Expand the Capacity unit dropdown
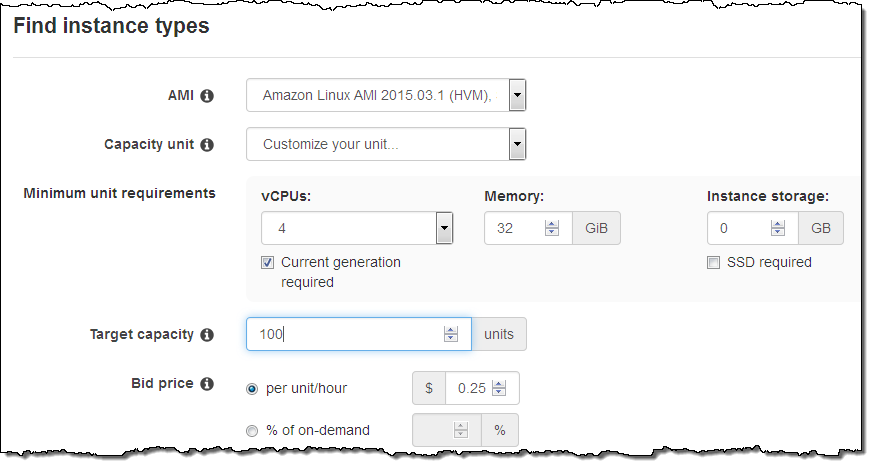The image size is (873, 466). click(x=517, y=145)
